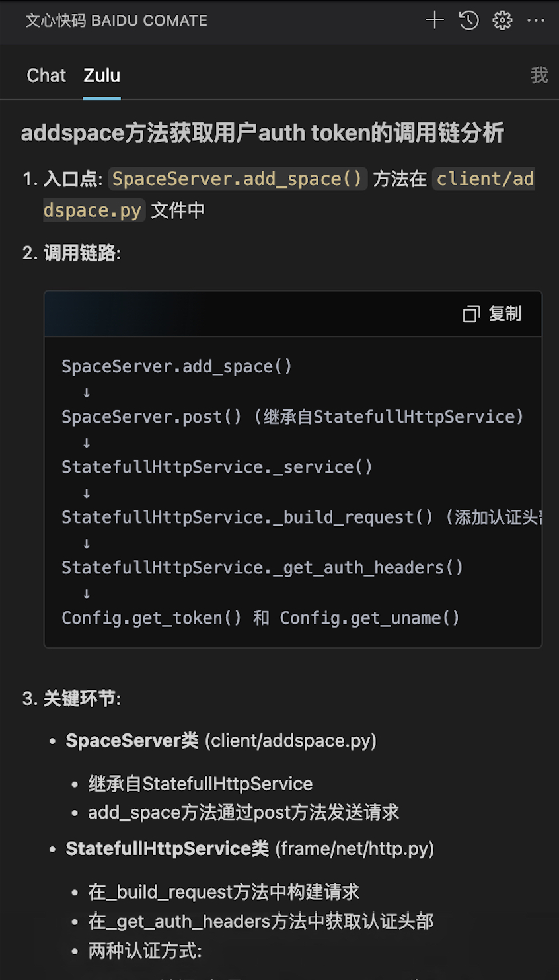Click the copy icon in code block
559x980 pixels.
coord(471,313)
